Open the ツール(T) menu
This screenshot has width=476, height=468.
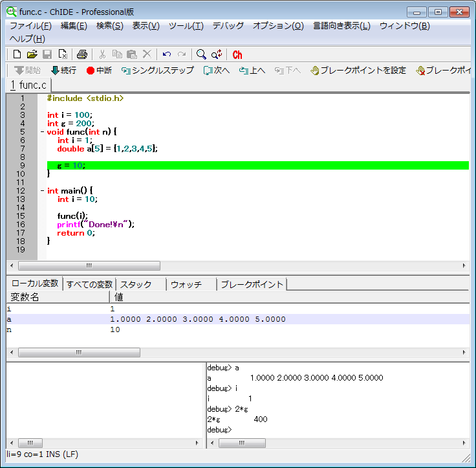(x=186, y=26)
